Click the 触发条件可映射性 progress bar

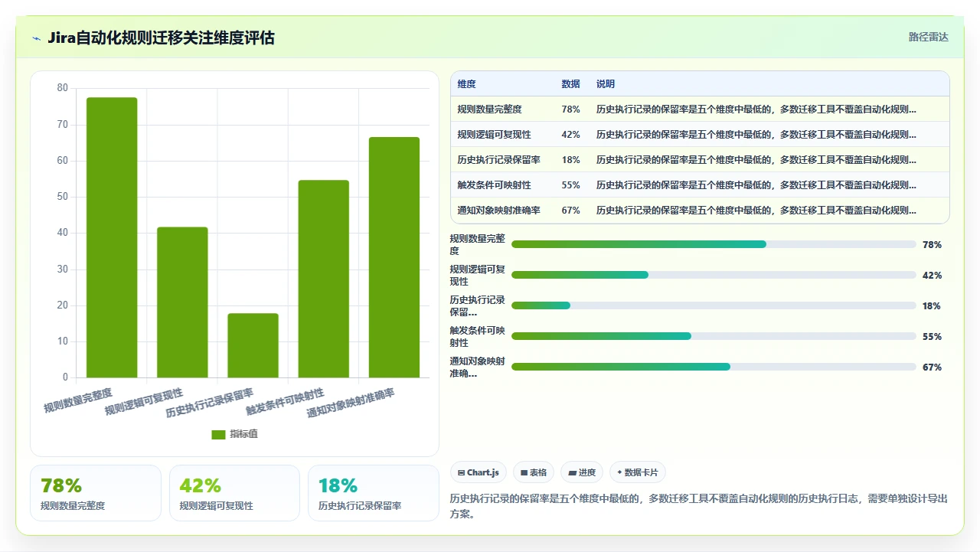pos(714,336)
